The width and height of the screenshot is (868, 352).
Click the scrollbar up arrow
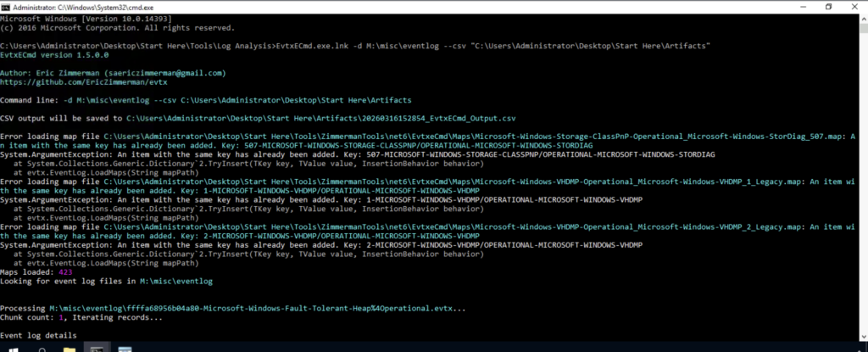click(862, 20)
